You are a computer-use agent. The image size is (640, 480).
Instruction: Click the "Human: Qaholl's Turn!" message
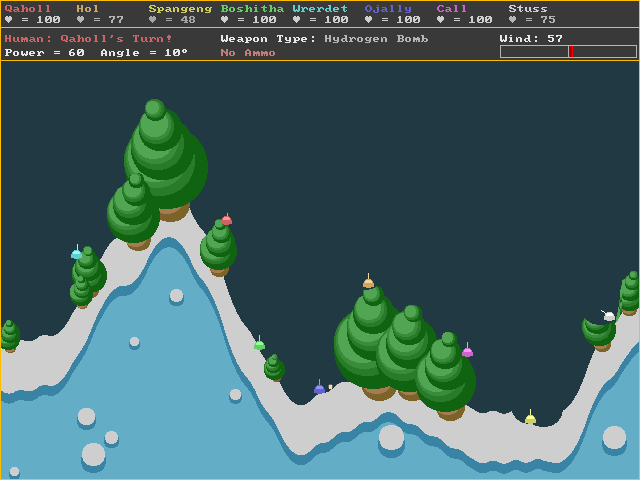point(88,39)
